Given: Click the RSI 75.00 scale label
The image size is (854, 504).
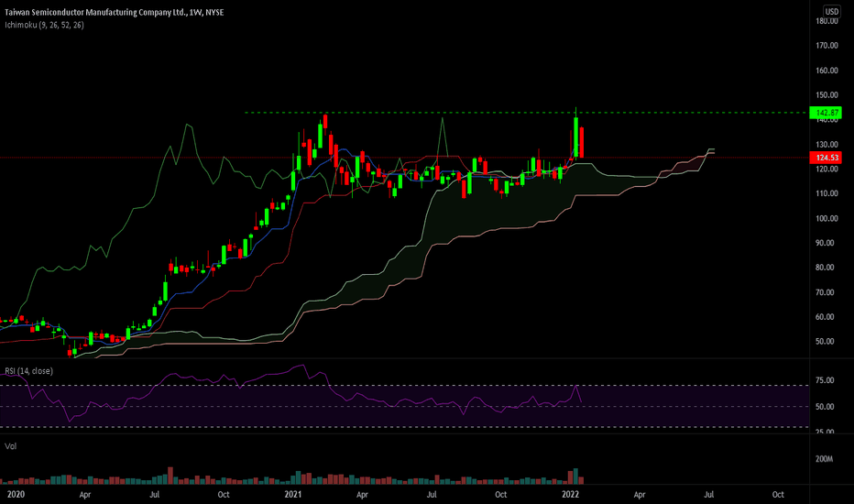Looking at the screenshot, I should pyautogui.click(x=825, y=380).
